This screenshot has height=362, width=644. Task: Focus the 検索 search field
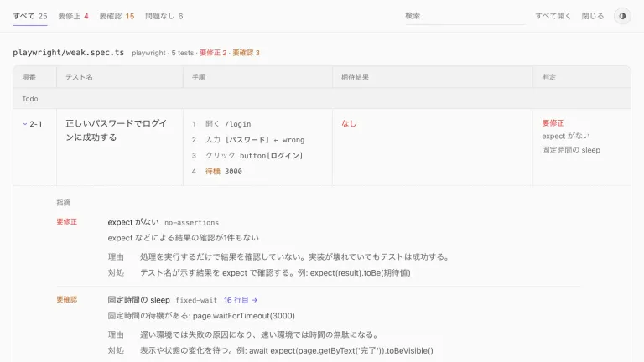pos(465,16)
